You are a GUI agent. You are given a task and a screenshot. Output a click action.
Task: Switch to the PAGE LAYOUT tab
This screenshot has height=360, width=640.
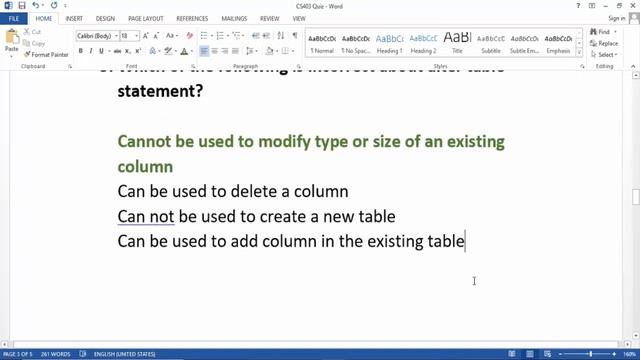coord(146,18)
